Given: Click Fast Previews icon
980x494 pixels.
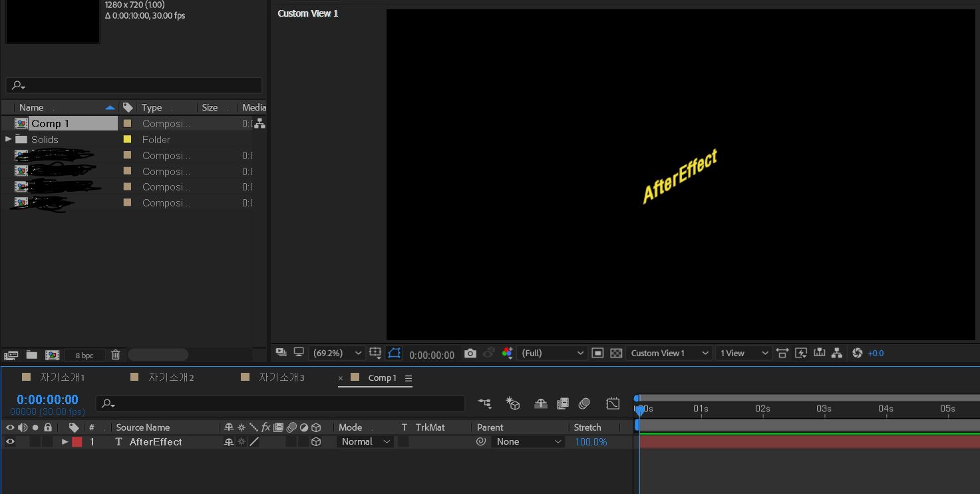Looking at the screenshot, I should (801, 353).
